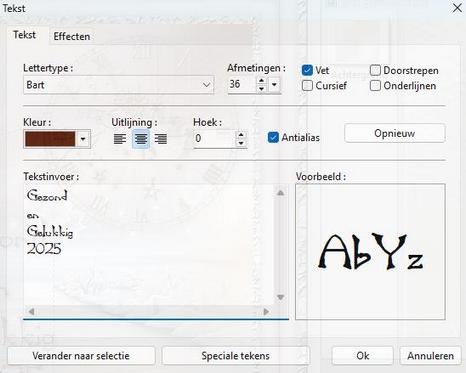
Task: Toggle the Antialias checkbox
Action: (273, 137)
